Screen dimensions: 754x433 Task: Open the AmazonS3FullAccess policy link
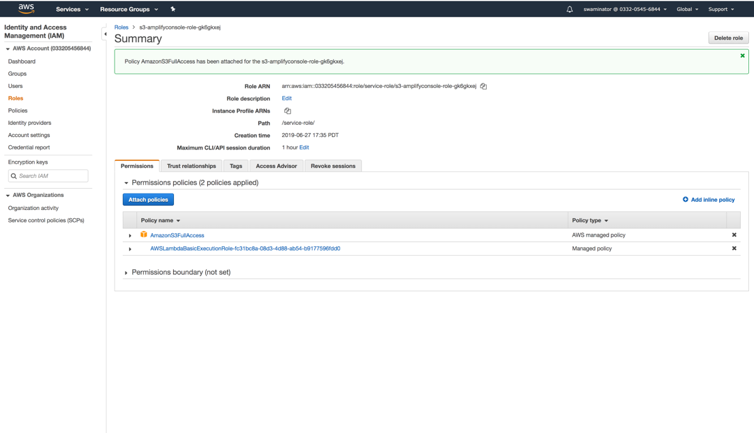(x=177, y=235)
